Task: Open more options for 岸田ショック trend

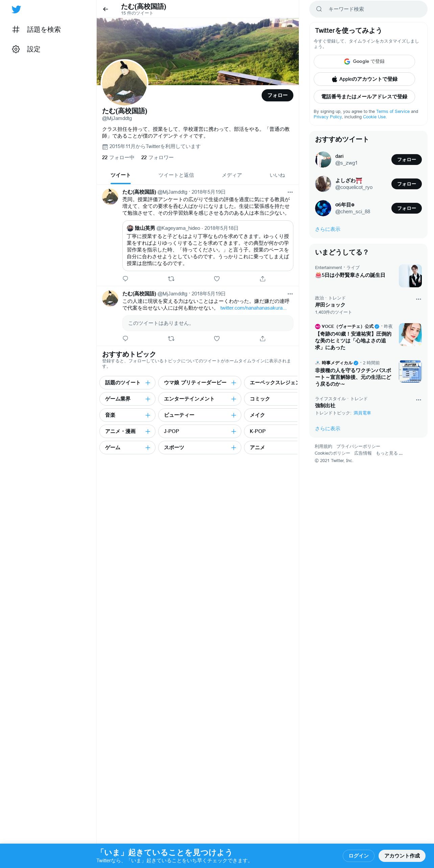Action: [418, 299]
